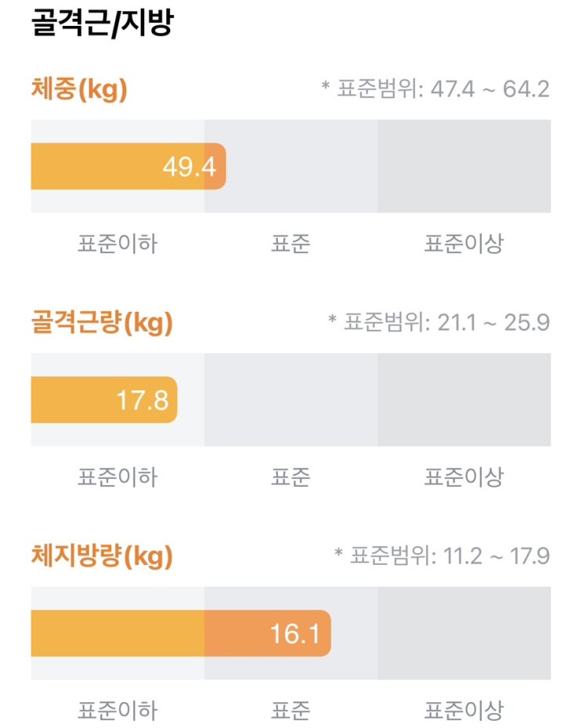Click 표준이상 under the body fat chart
This screenshot has height=728, width=582.
click(464, 711)
